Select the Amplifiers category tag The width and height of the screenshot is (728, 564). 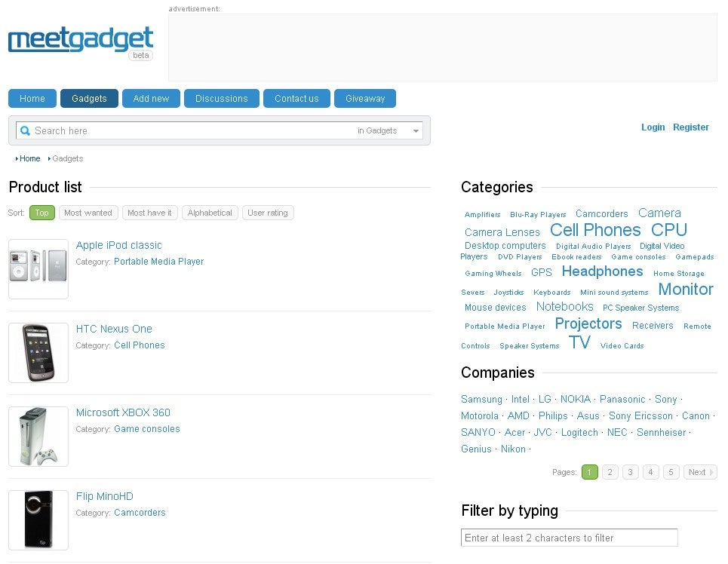(x=482, y=214)
